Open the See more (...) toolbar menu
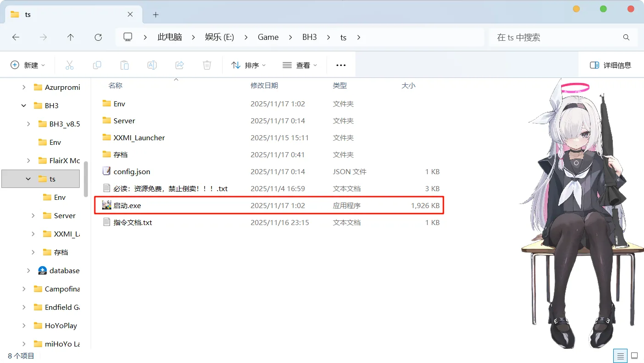644x363 pixels. click(341, 65)
